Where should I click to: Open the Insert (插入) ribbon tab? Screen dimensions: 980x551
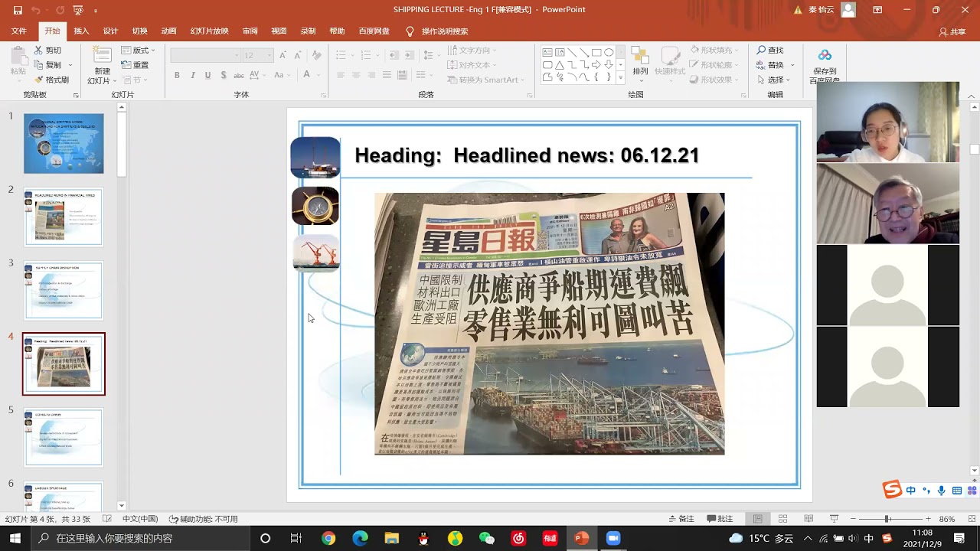[81, 31]
